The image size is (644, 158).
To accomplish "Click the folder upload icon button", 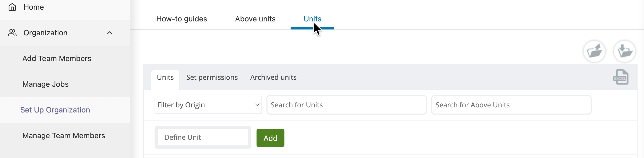I will click(594, 51).
